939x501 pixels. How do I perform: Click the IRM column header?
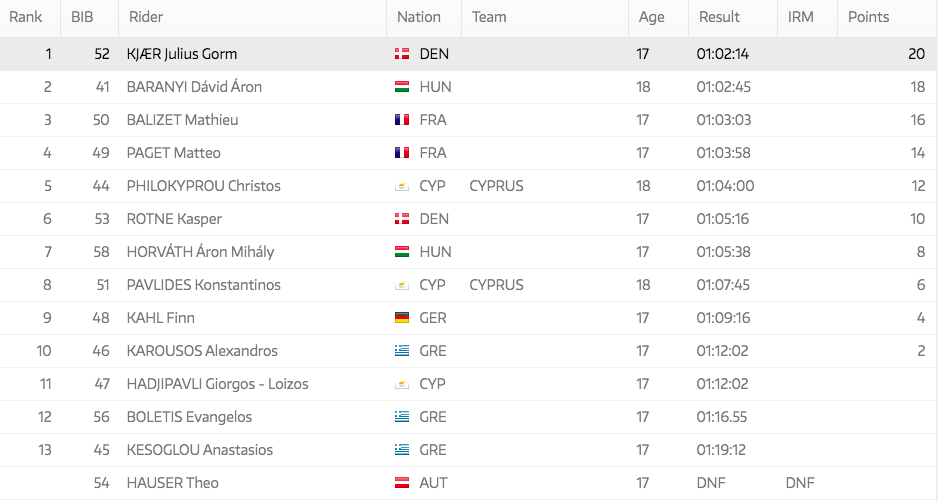click(800, 17)
